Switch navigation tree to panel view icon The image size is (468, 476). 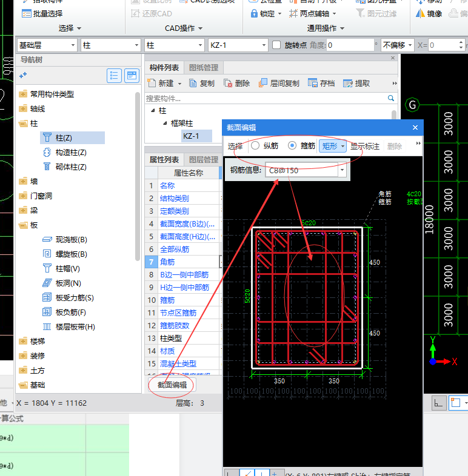pos(132,76)
